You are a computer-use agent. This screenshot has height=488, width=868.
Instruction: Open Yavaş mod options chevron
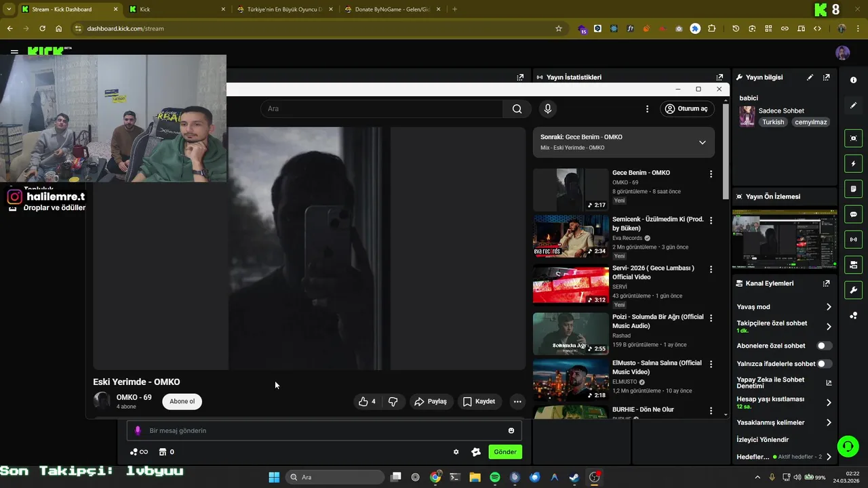(829, 307)
